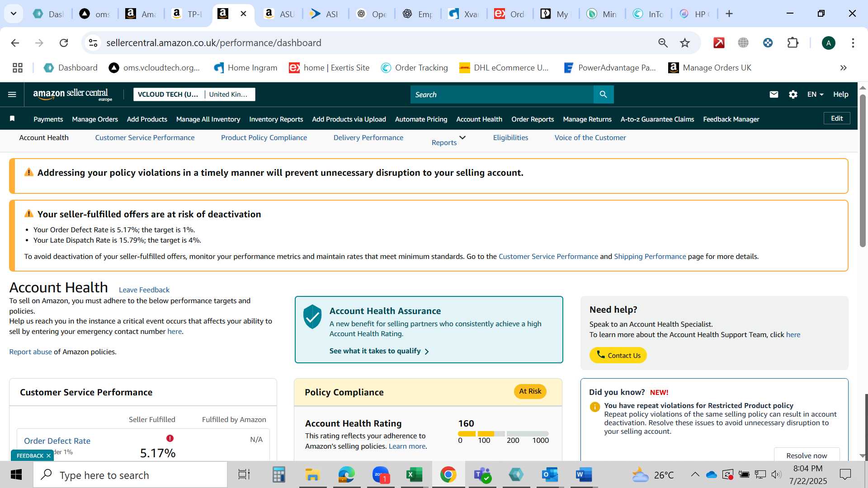The width and height of the screenshot is (868, 488).
Task: Click the Windows Start button
Action: (16, 475)
